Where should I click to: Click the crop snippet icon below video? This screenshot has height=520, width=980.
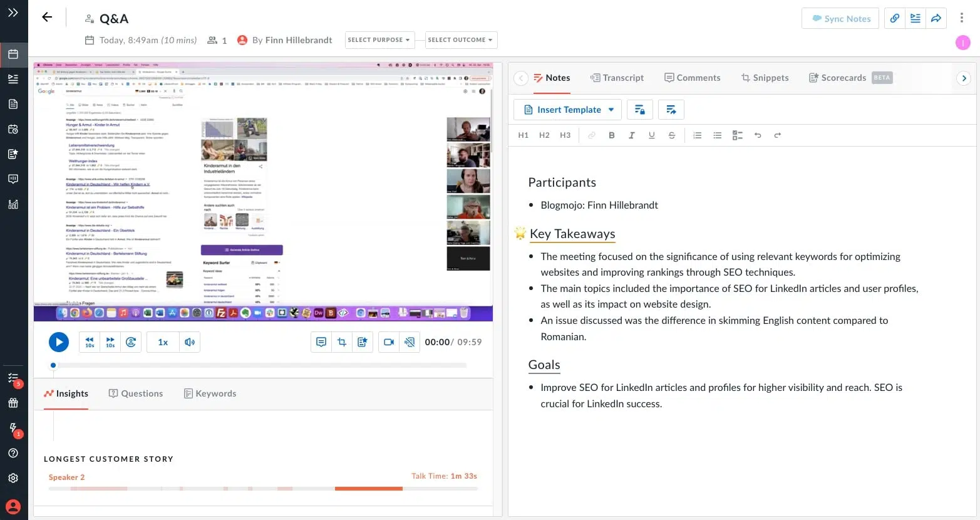point(342,342)
